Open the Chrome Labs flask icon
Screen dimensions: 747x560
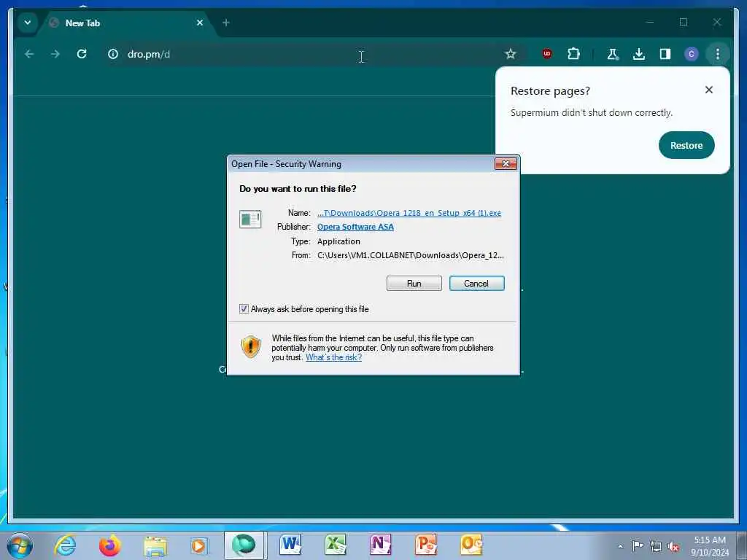[x=613, y=54]
